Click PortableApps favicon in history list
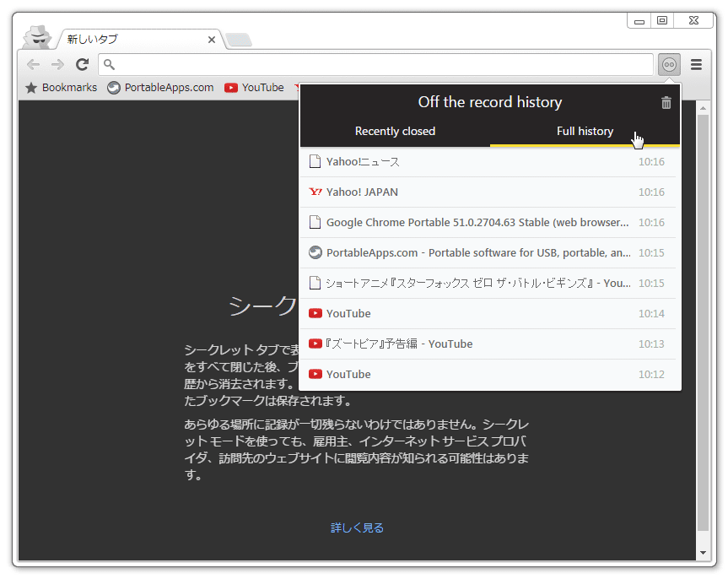 point(315,252)
